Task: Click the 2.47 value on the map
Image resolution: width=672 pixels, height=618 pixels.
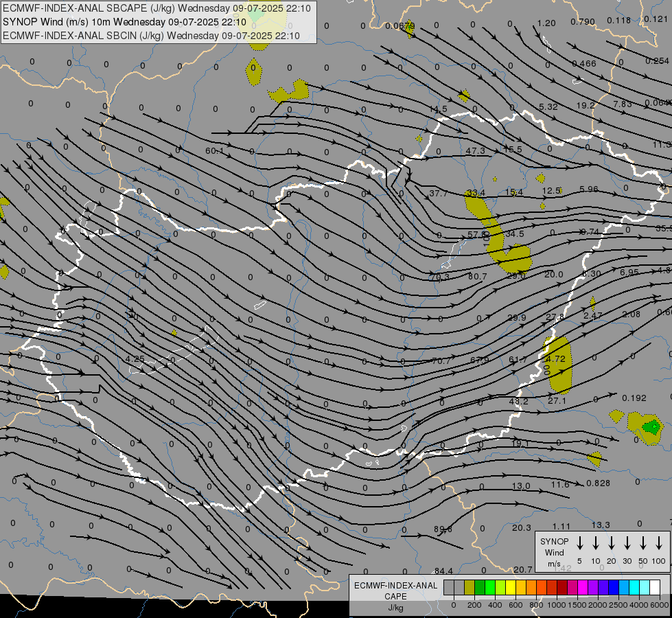Action: 592,316
